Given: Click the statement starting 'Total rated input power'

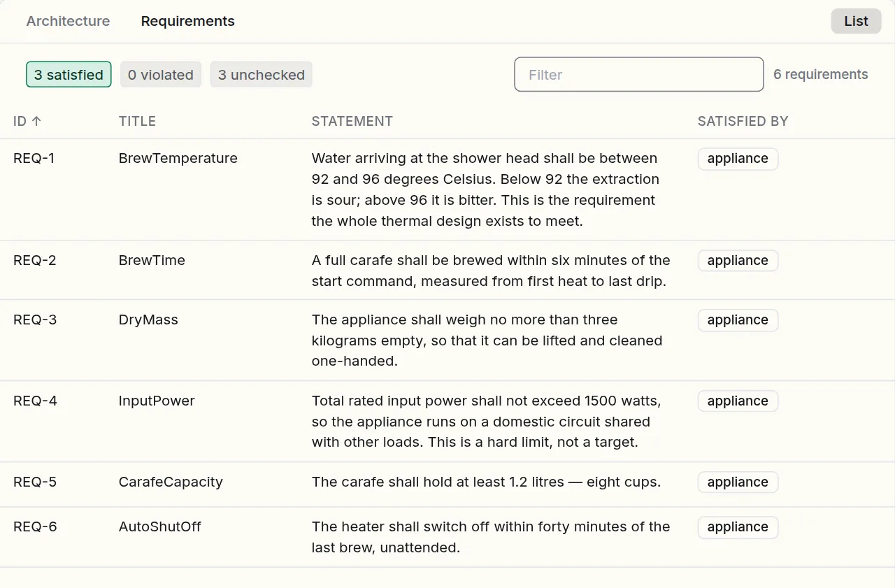Looking at the screenshot, I should (x=487, y=422).
